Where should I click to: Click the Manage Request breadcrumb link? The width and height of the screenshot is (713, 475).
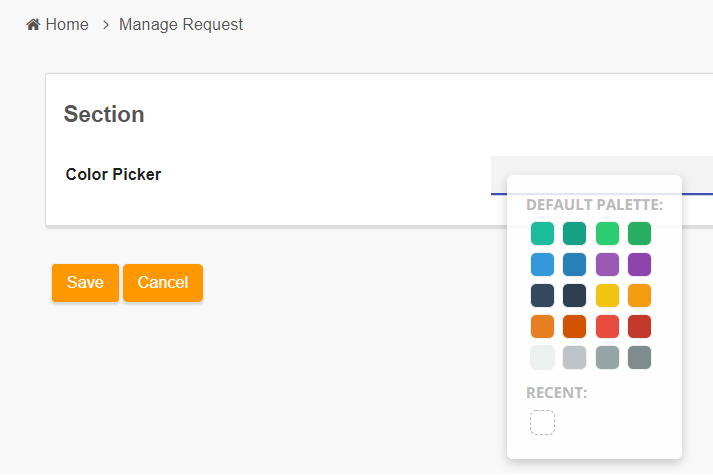pos(181,24)
